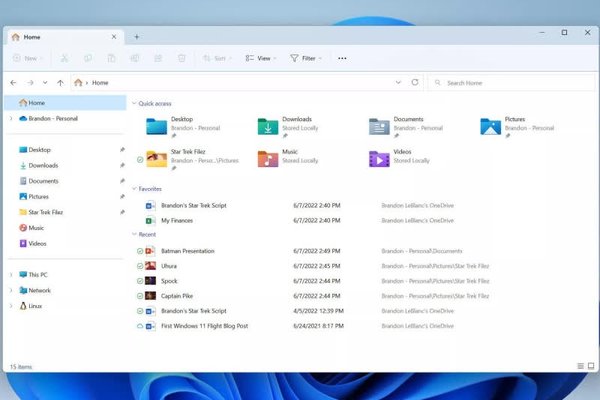The image size is (600, 400).
Task: Go back with the left arrow
Action: point(13,83)
